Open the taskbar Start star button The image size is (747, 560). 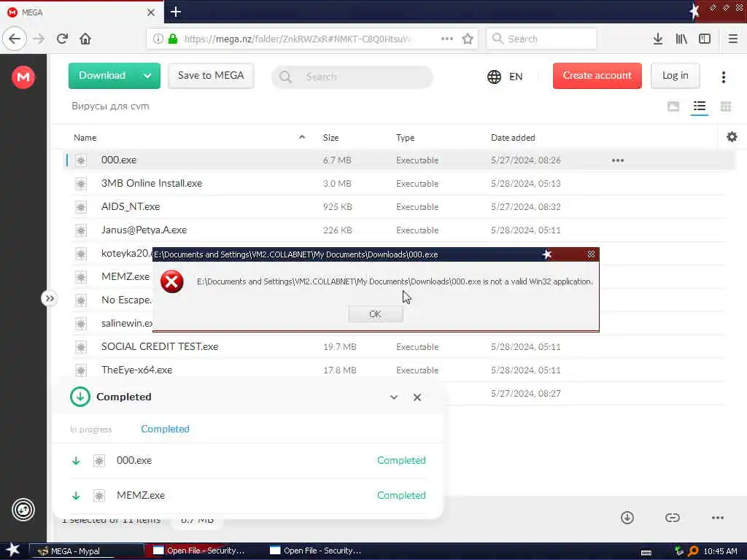(13, 550)
